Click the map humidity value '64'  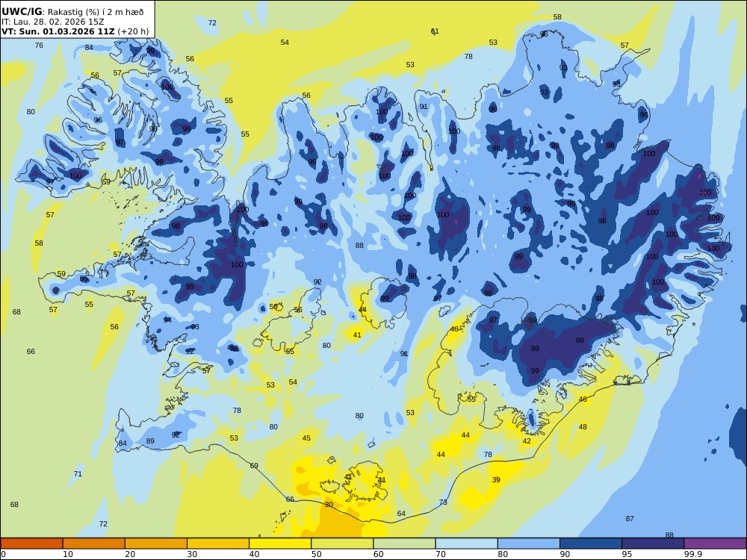coord(401,514)
